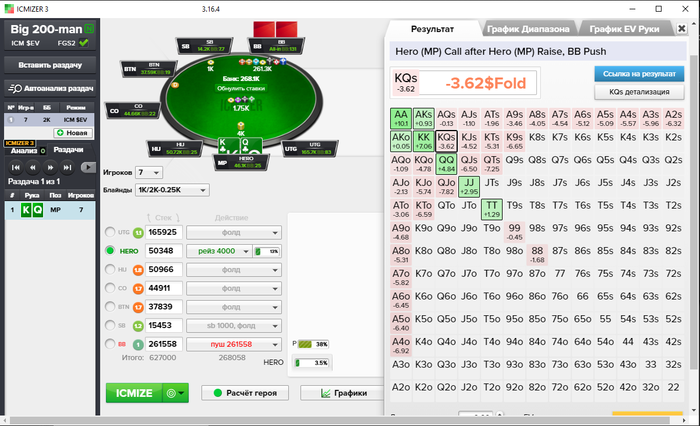This screenshot has height=426, width=700.
Task: Click the KQs детализация button
Action: [639, 92]
